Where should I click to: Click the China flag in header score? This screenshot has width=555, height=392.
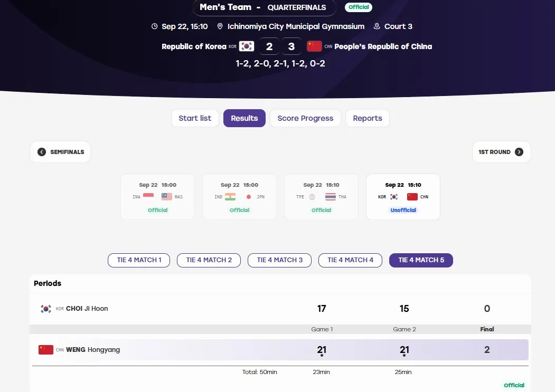(314, 46)
